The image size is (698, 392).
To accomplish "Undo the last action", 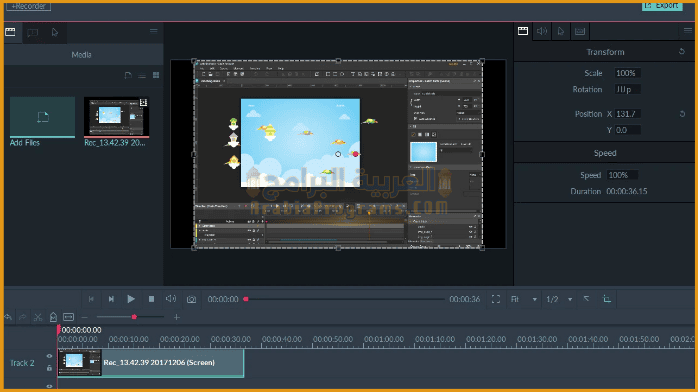I will click(8, 317).
